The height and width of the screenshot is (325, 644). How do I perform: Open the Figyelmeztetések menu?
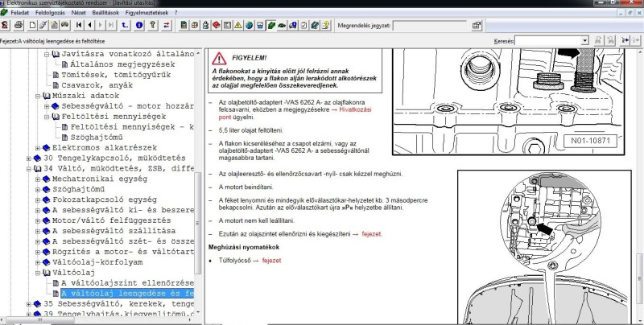click(x=147, y=13)
